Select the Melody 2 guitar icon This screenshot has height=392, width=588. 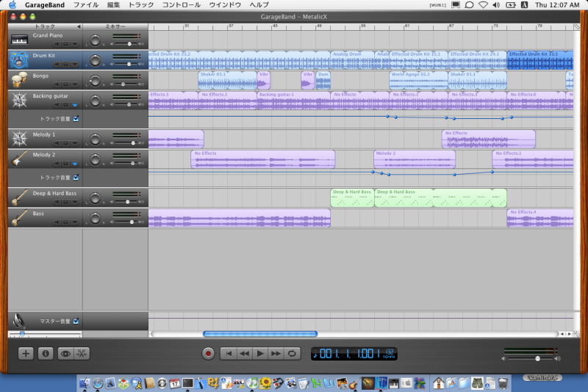[20, 158]
